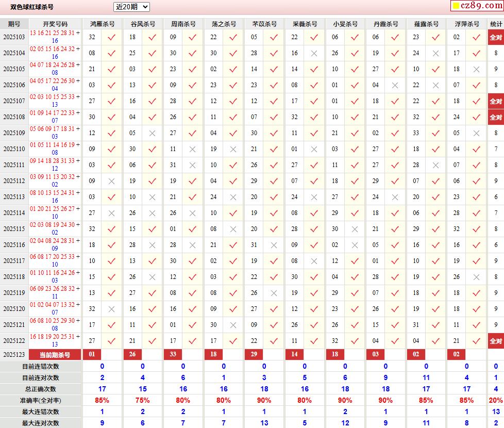This screenshot has width=504, height=428.
Task: Click the 全对 badge in row 2025122
Action: [495, 341]
